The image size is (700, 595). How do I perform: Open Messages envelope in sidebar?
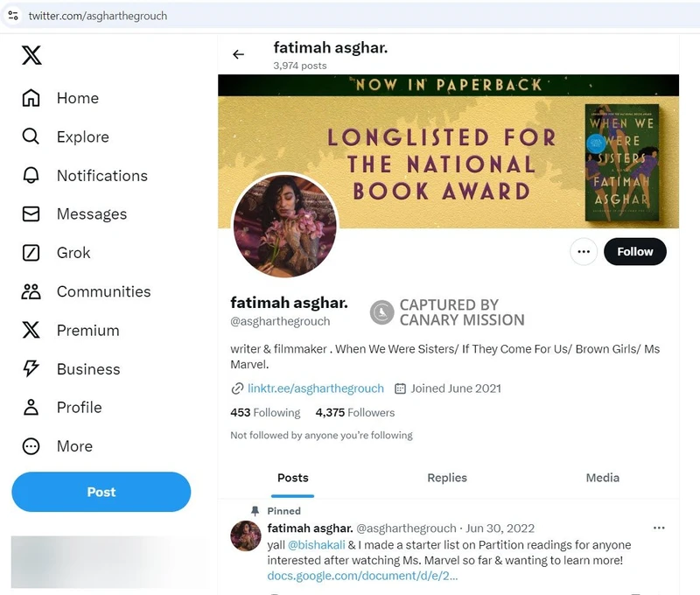31,214
